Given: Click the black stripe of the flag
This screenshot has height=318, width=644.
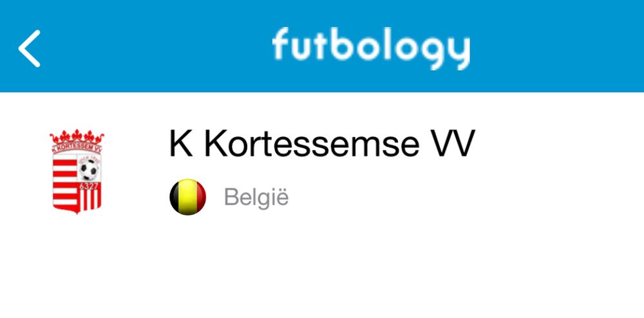Looking at the screenshot, I should pos(175,197).
